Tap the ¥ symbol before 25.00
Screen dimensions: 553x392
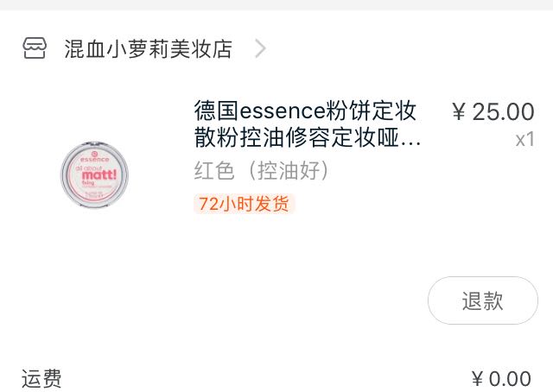[459, 112]
